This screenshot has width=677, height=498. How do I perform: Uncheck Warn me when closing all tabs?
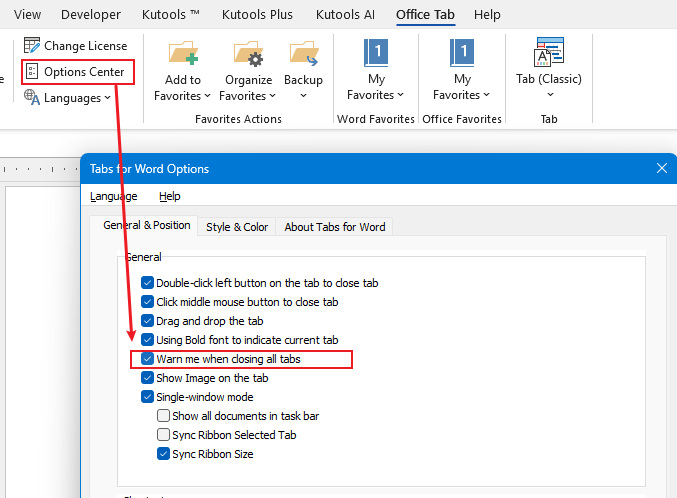[148, 359]
